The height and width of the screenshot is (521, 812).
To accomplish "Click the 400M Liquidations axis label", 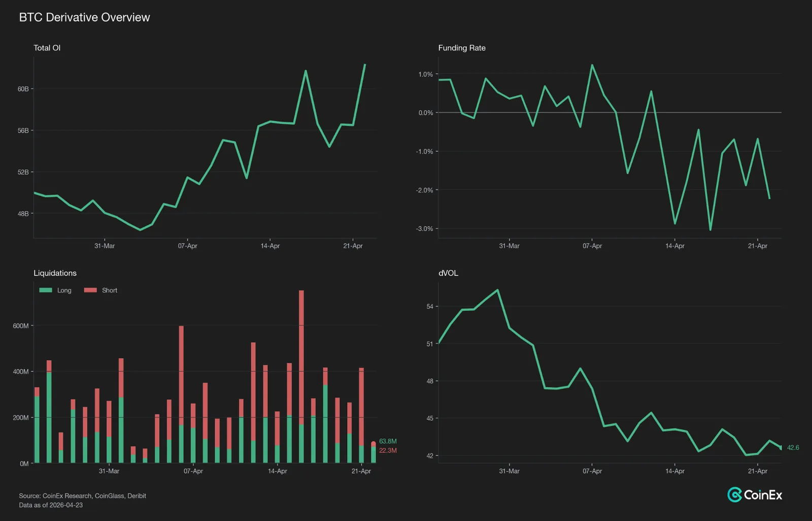I will [21, 372].
